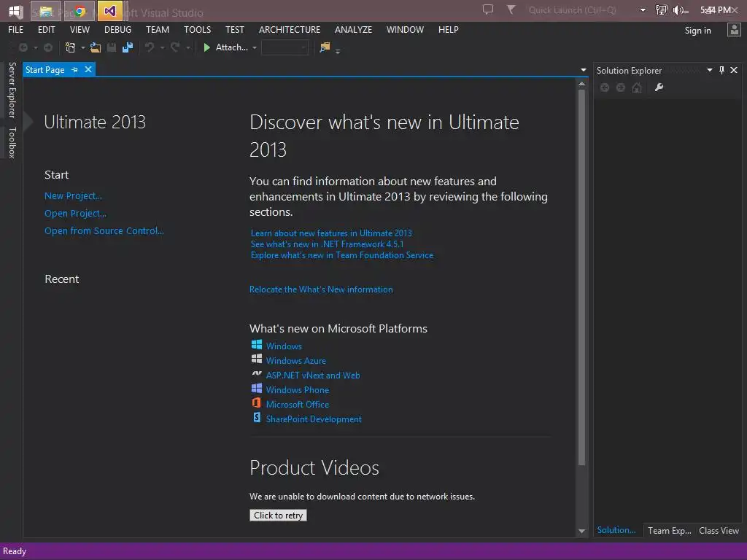The width and height of the screenshot is (747, 560).
Task: Open Chrome from the taskbar
Action: coord(80,11)
